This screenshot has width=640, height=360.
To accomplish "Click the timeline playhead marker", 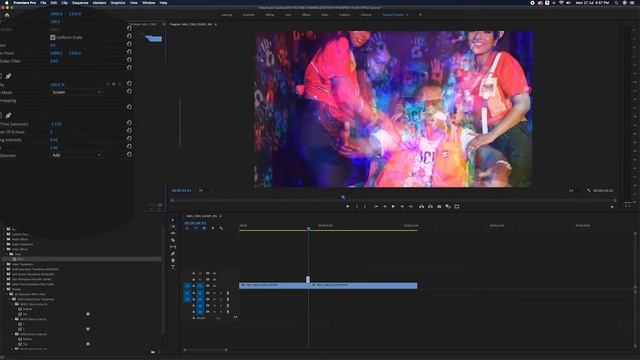I will (x=309, y=228).
